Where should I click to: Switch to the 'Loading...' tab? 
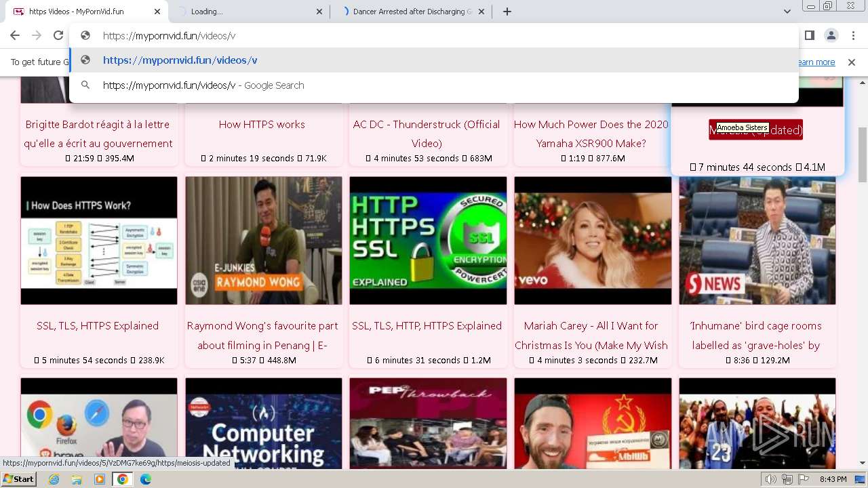pos(248,12)
